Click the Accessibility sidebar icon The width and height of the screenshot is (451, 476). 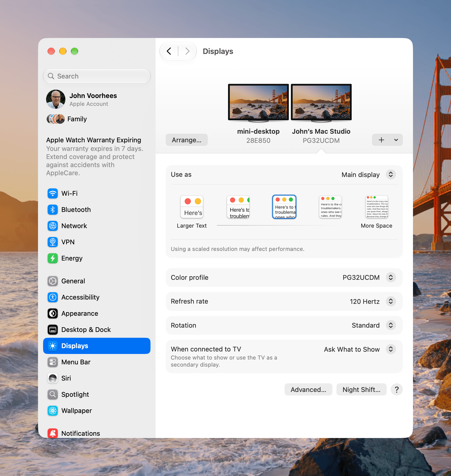(x=53, y=297)
